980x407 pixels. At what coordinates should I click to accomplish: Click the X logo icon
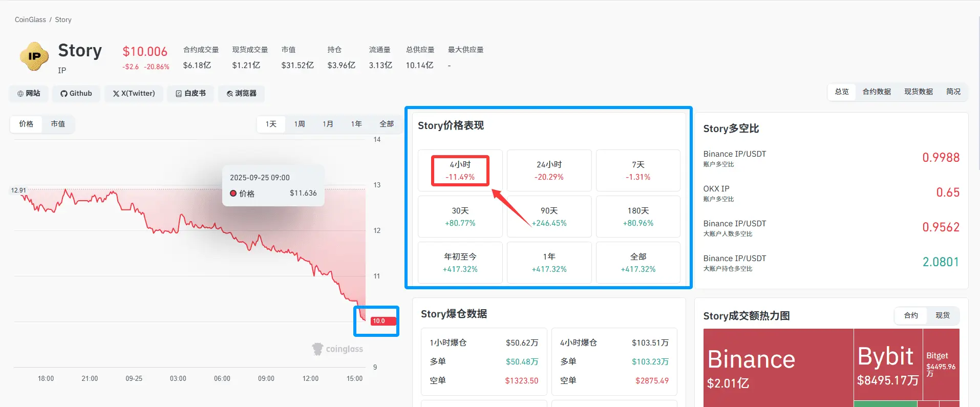point(116,94)
